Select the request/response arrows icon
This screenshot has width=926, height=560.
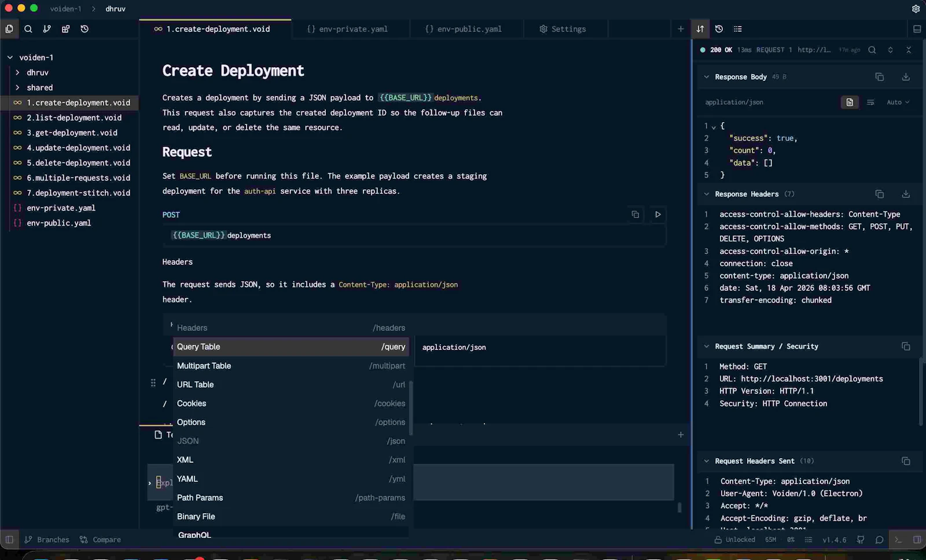[700, 29]
